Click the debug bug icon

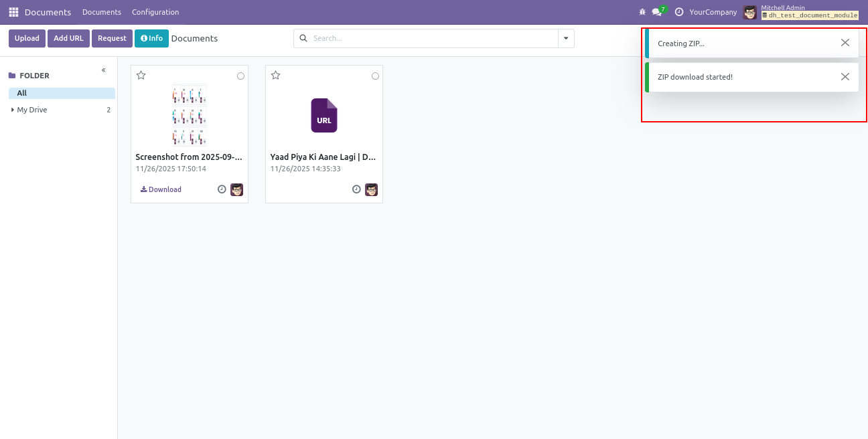pos(642,12)
